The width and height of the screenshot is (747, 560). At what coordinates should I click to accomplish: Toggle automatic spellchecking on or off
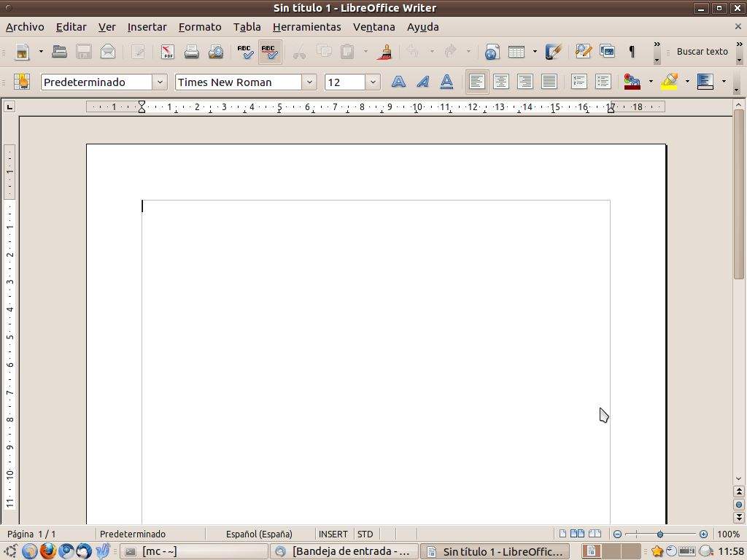269,52
